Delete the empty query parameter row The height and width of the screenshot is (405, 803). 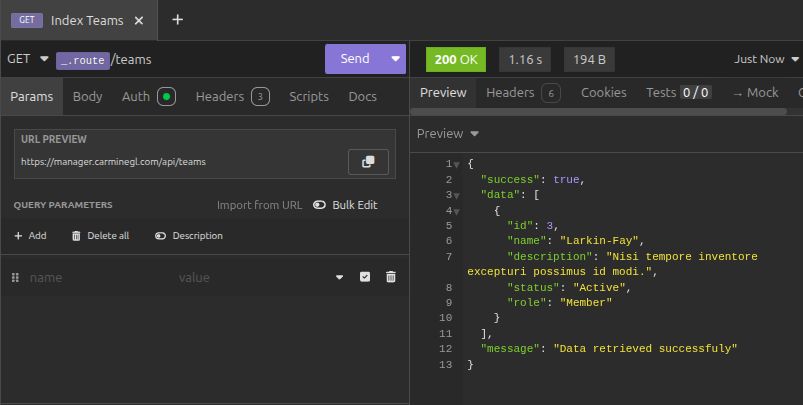(x=391, y=277)
